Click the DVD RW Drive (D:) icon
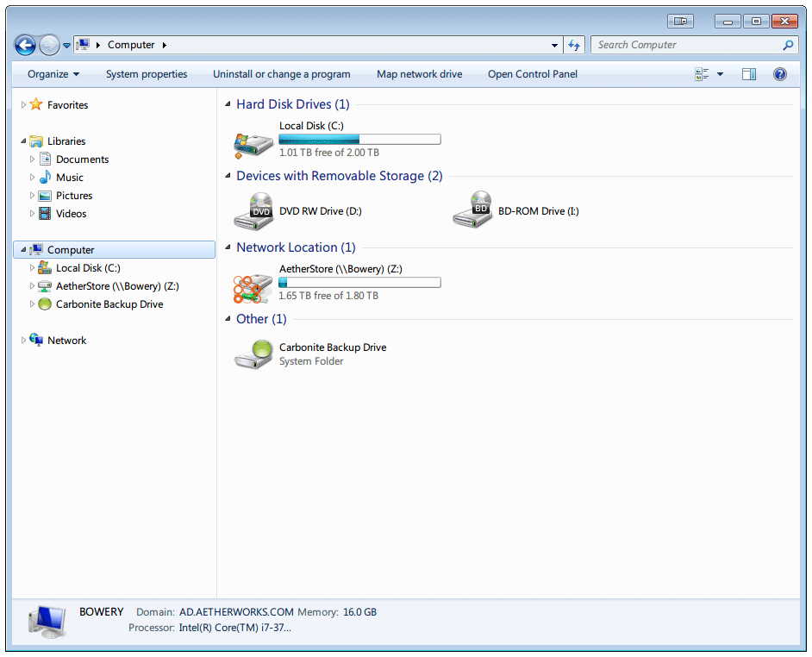Screen dimensions: 812x657 pos(253,211)
